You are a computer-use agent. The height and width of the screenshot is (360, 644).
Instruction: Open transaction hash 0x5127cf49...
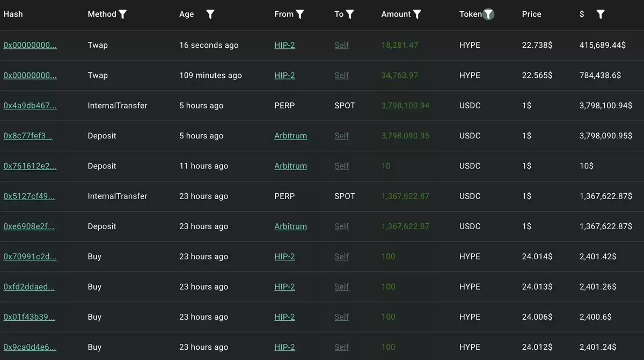[29, 196]
